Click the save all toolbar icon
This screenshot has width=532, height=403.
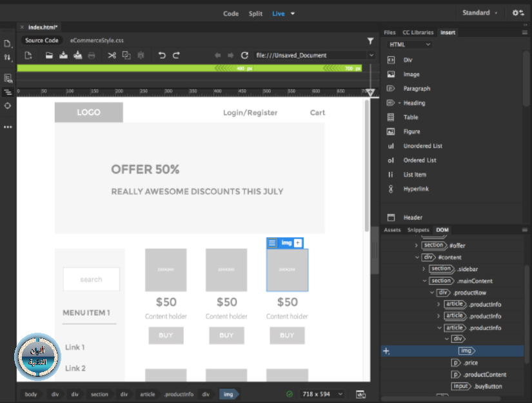[x=77, y=55]
